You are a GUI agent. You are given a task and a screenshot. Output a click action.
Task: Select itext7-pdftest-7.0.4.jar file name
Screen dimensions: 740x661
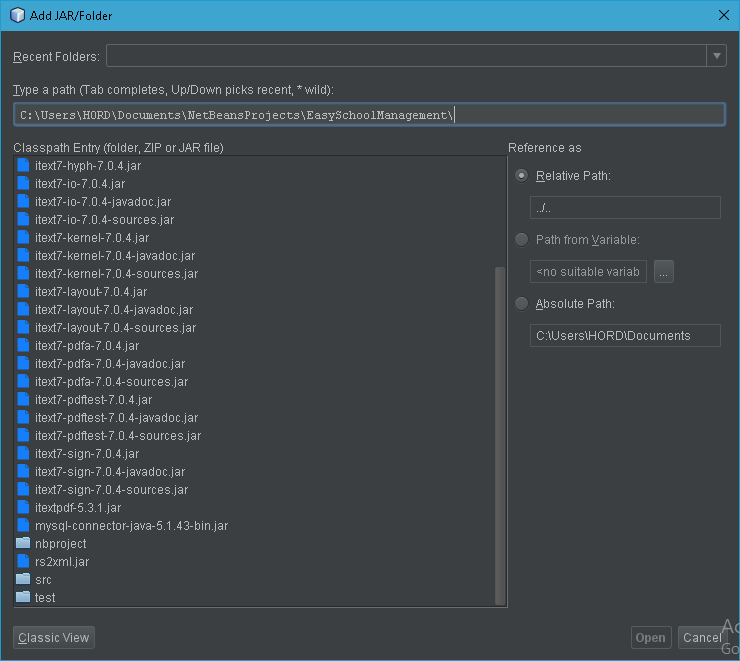(x=93, y=400)
